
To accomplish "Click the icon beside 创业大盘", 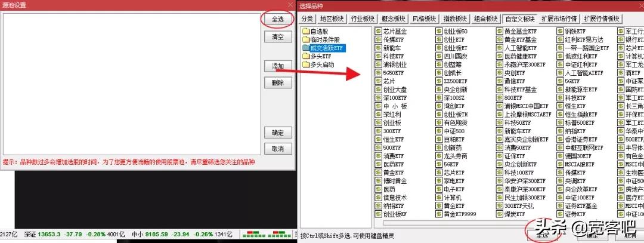I will [x=378, y=90].
